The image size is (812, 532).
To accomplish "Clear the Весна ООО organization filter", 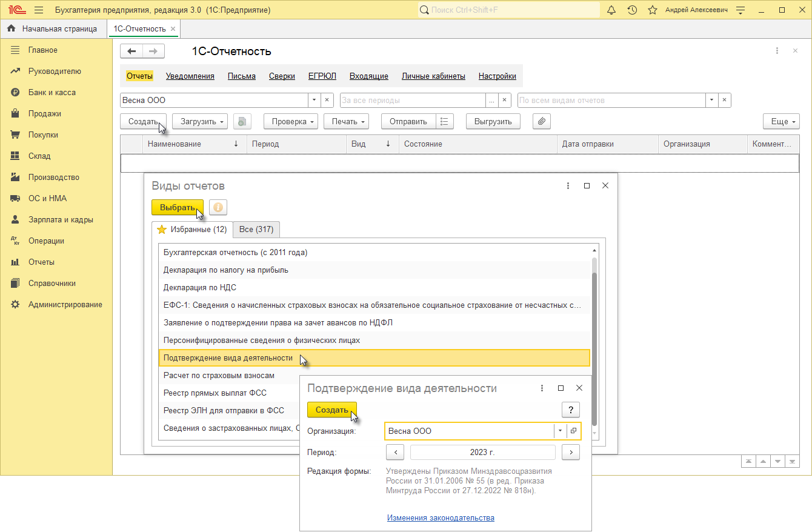I will coord(327,101).
